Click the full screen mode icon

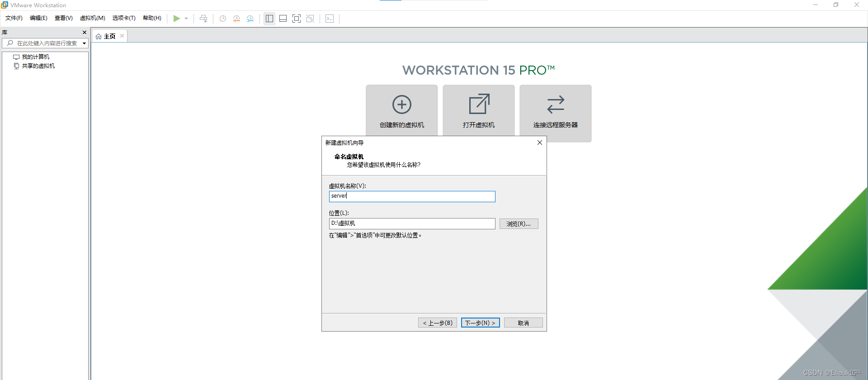[x=297, y=19]
